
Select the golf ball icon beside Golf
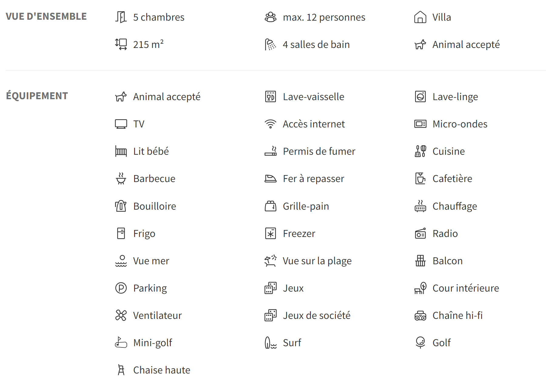pyautogui.click(x=420, y=343)
